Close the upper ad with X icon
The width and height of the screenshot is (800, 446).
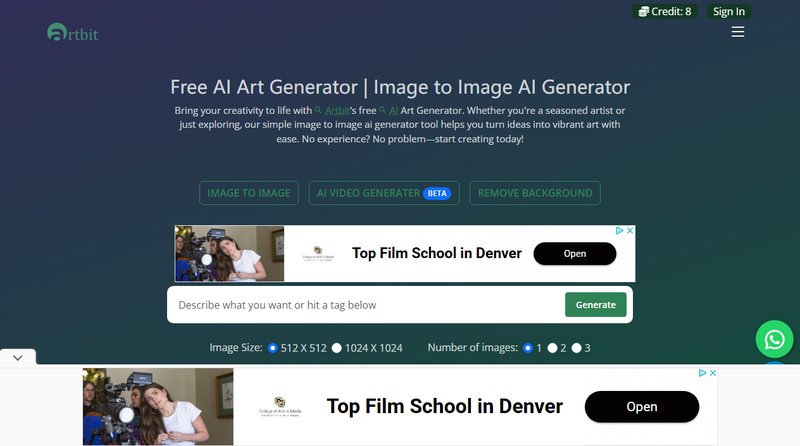630,231
